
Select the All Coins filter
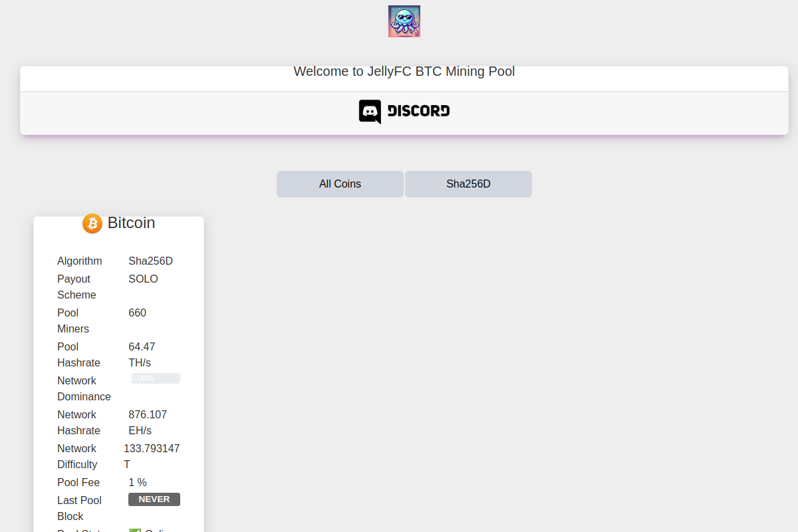pyautogui.click(x=340, y=184)
